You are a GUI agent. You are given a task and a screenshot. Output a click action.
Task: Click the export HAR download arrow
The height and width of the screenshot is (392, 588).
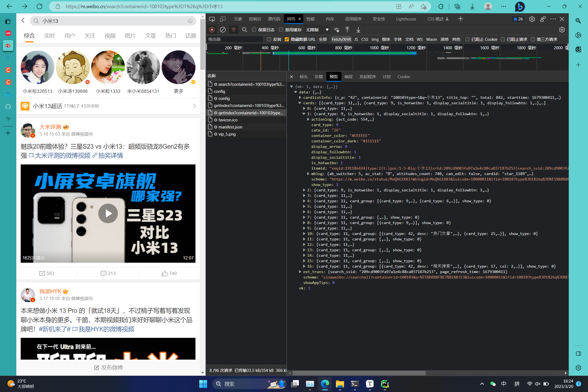tap(358, 30)
